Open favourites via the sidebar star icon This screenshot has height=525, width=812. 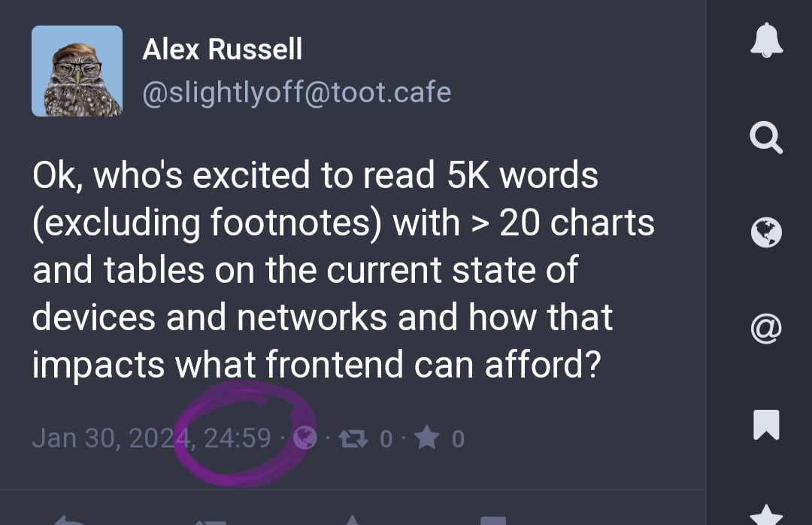766,515
